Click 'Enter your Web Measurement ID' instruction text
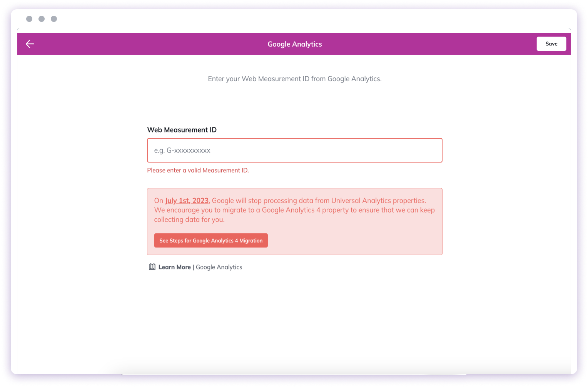The image size is (588, 387). [x=295, y=79]
